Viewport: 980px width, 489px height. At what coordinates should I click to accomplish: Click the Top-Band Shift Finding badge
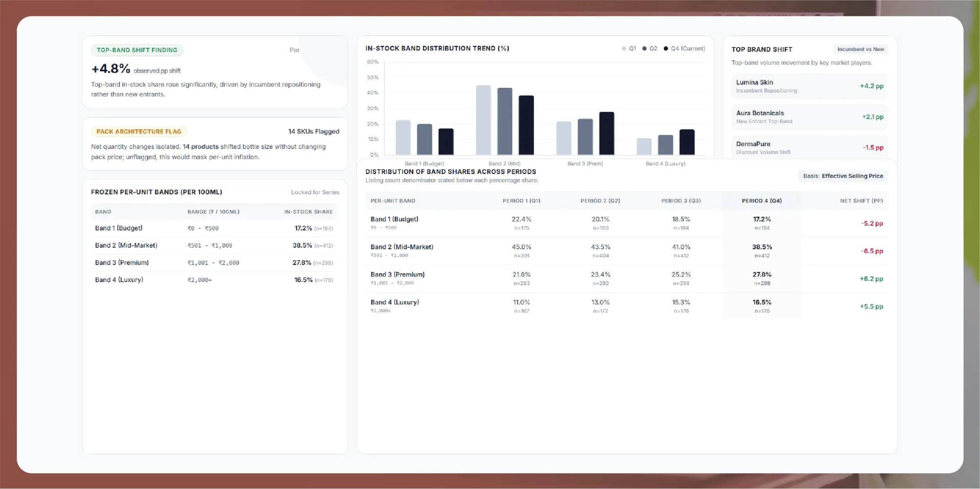[x=137, y=50]
